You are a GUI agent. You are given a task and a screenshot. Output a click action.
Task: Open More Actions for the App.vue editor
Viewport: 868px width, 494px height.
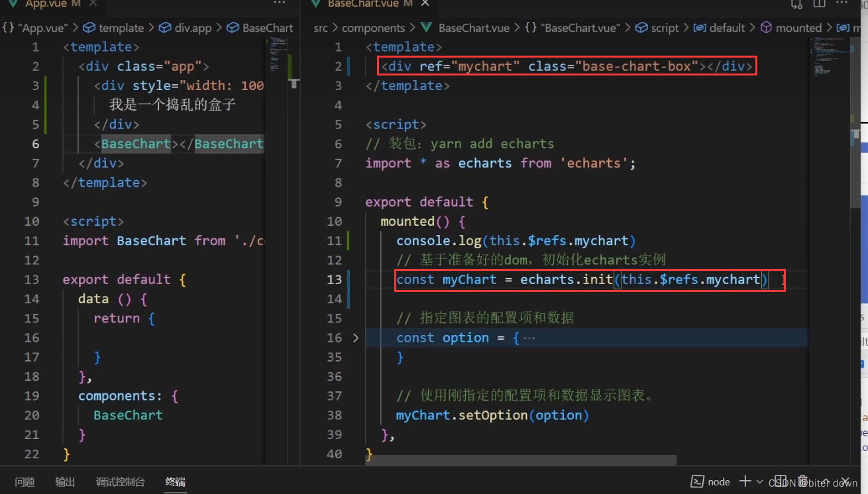[279, 4]
